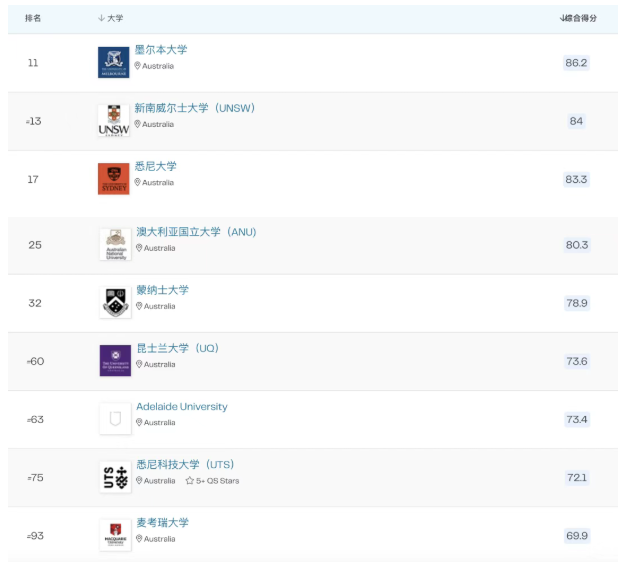Viewport: 629px width, 569px height.
Task: Click the Australian National University logo
Action: [116, 244]
